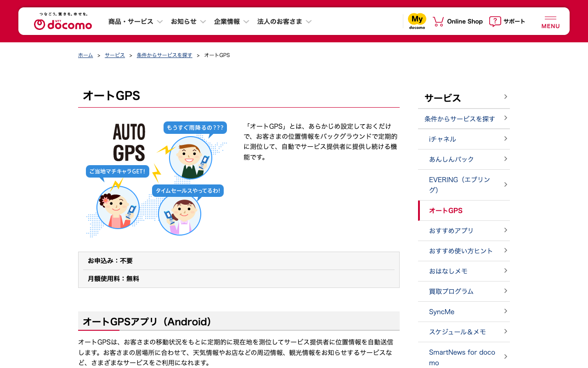588x368 pixels.
Task: Click the サポート question bubble icon
Action: coord(495,21)
